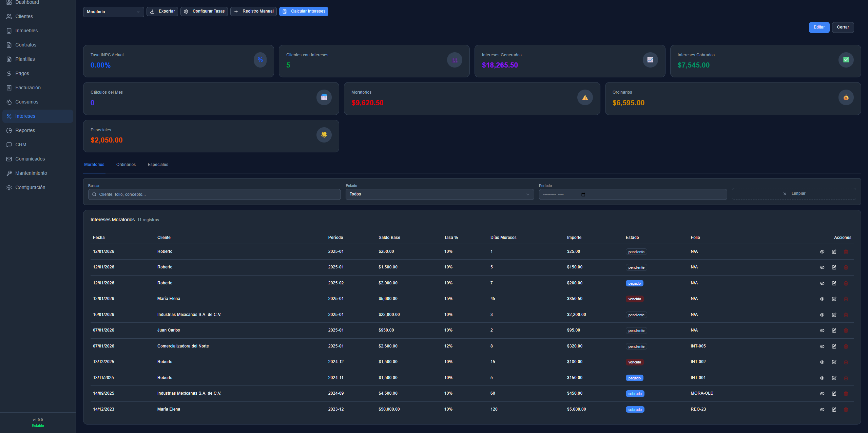This screenshot has height=433, width=868.
Task: Click the blue pagado badge on 2025-02 row
Action: click(x=634, y=283)
